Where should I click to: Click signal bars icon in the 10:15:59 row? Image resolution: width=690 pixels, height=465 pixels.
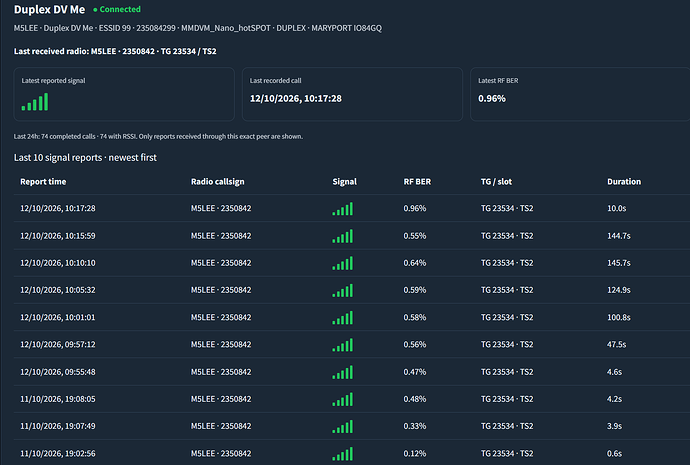click(x=342, y=236)
